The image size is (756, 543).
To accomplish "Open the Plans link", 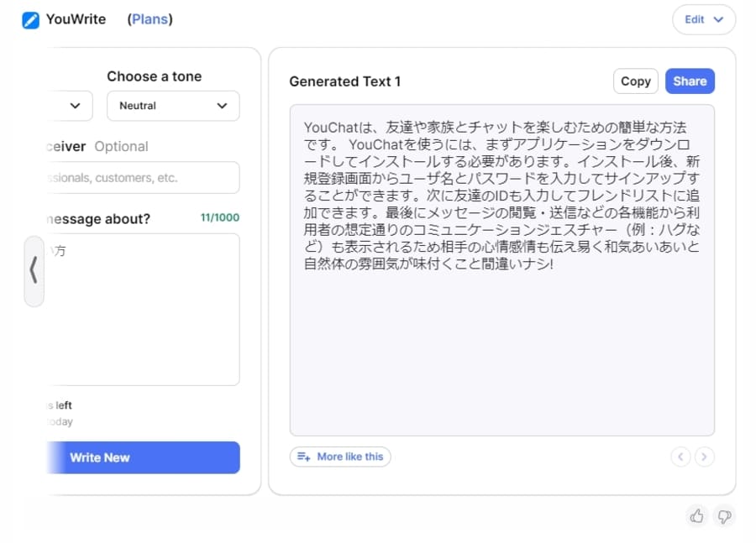I will point(150,19).
